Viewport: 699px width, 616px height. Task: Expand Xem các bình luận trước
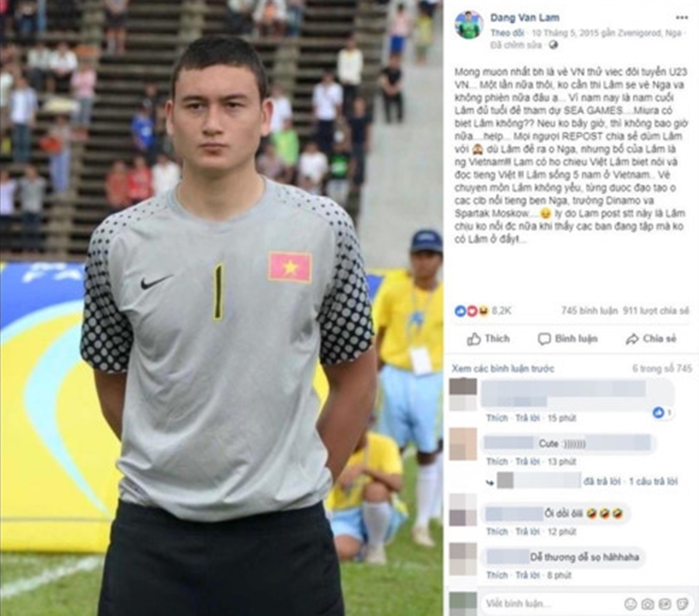[503, 369]
